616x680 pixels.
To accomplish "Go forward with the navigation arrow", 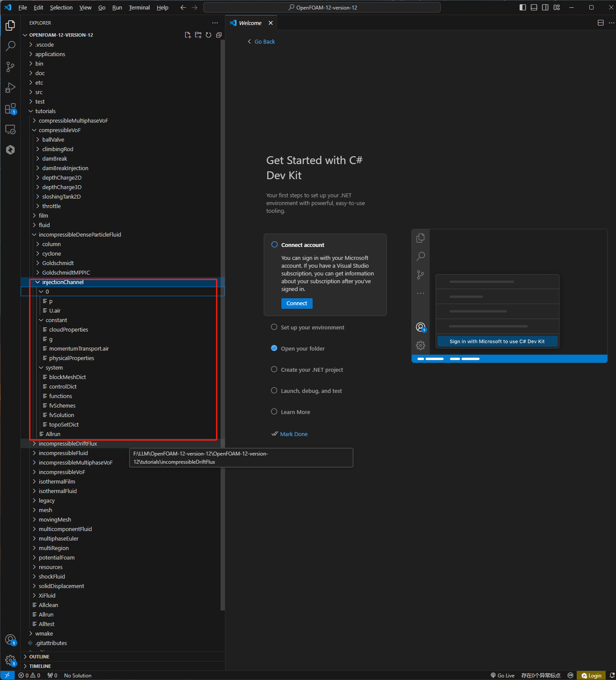I will click(x=195, y=7).
